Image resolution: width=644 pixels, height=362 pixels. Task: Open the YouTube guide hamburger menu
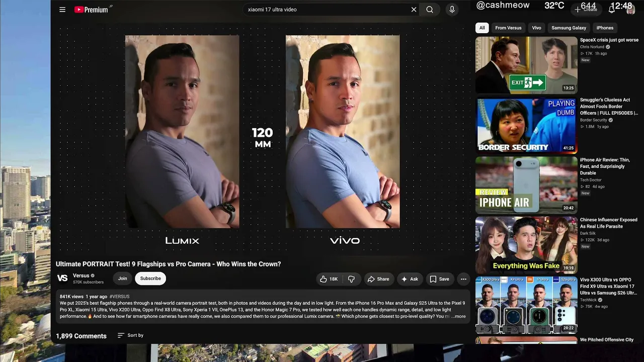[x=62, y=10]
